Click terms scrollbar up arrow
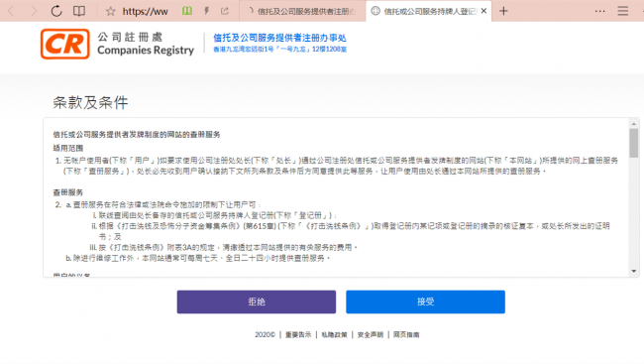The width and height of the screenshot is (644, 364). [x=634, y=123]
